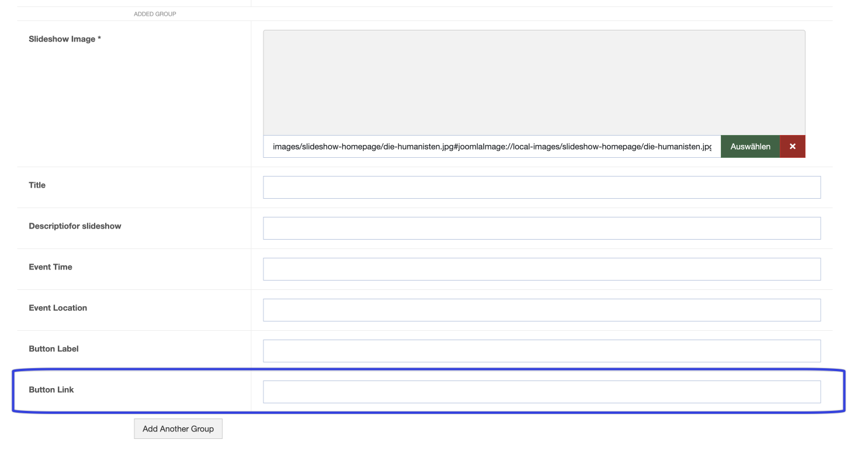Image resolution: width=868 pixels, height=460 pixels.
Task: Focus the slideshow image path field
Action: coord(492,147)
